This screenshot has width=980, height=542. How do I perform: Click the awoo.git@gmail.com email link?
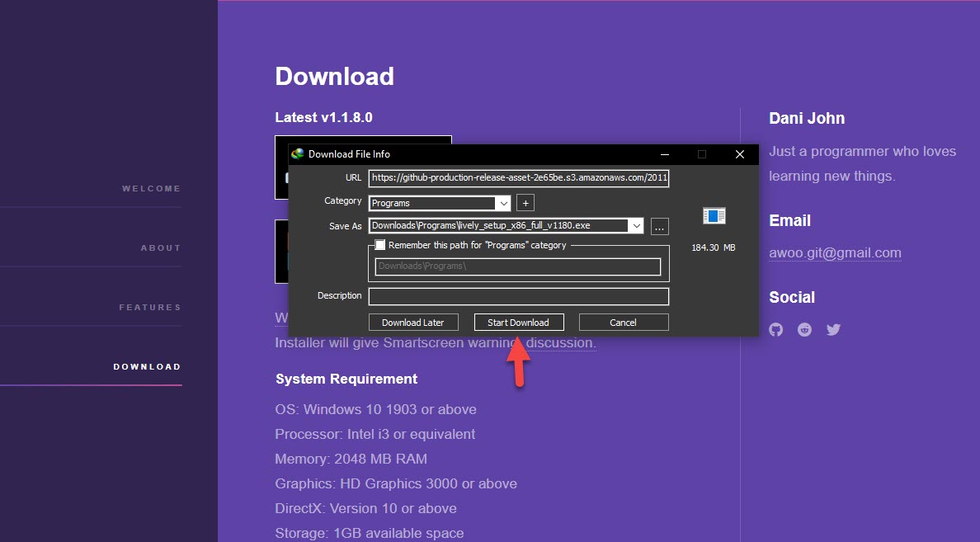point(835,253)
